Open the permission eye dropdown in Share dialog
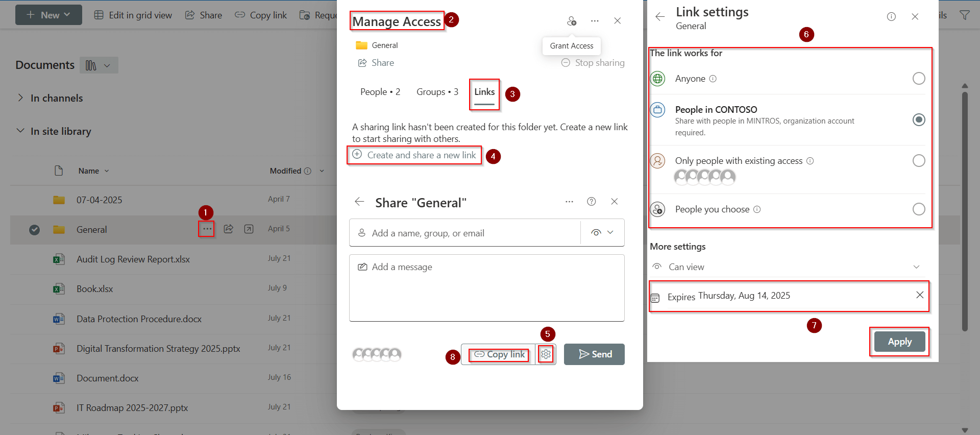The height and width of the screenshot is (435, 980). point(602,232)
